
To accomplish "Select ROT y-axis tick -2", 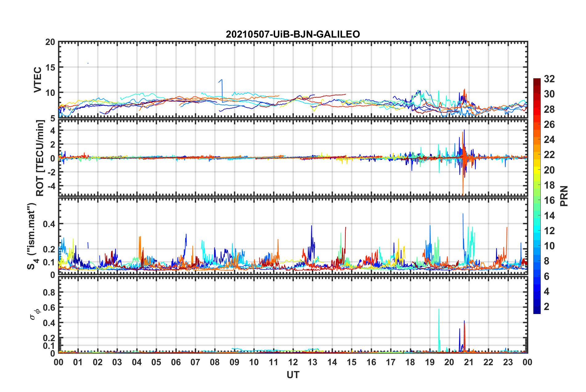I will point(51,172).
